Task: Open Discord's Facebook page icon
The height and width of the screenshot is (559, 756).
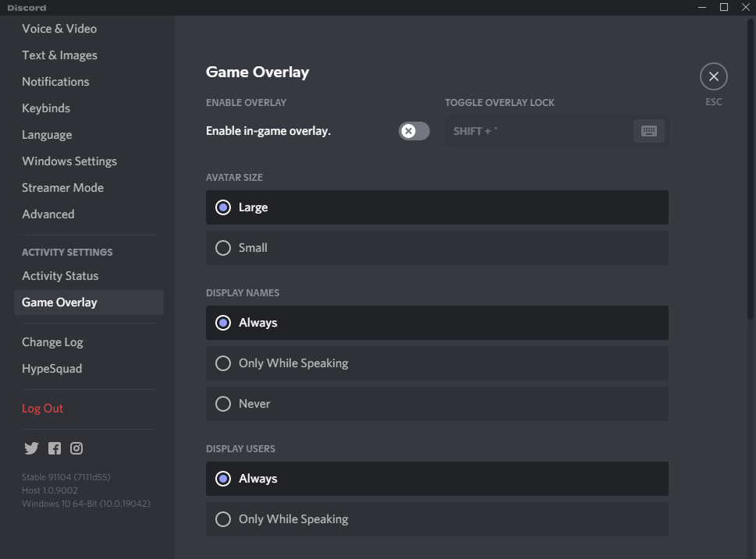Action: [x=55, y=448]
